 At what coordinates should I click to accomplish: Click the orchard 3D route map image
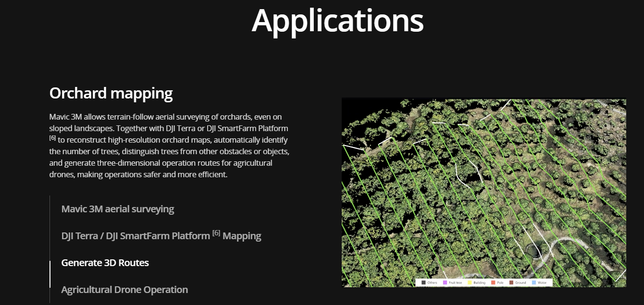pos(484,193)
